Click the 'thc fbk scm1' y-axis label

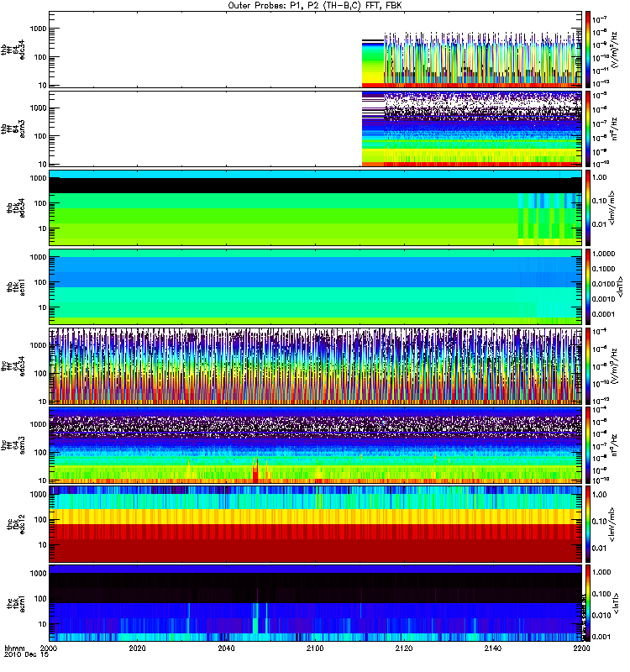coord(16,603)
